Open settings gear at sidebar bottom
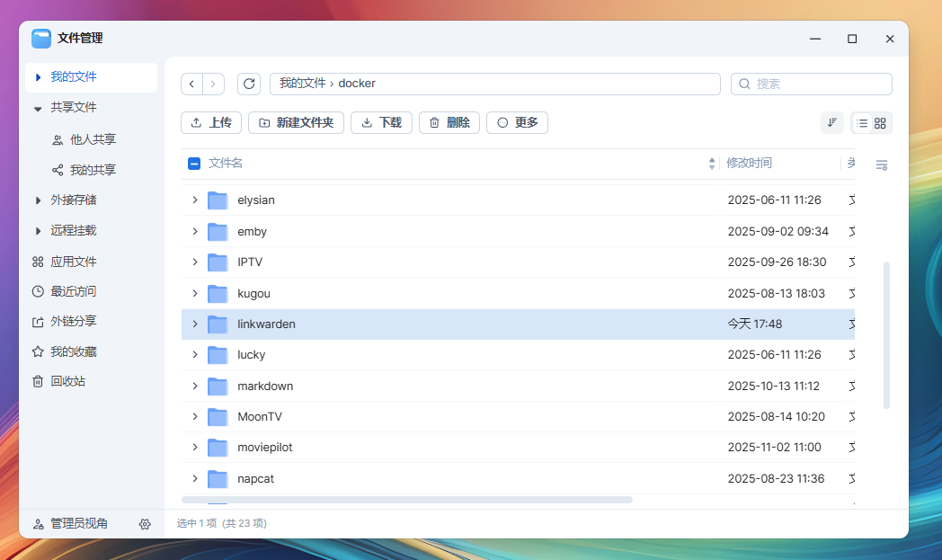Image resolution: width=942 pixels, height=560 pixels. (145, 524)
